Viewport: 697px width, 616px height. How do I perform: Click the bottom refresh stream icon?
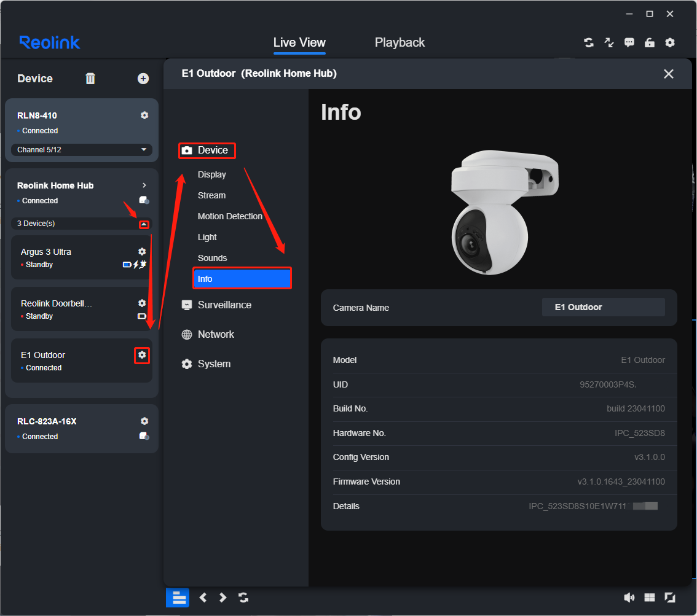243,598
